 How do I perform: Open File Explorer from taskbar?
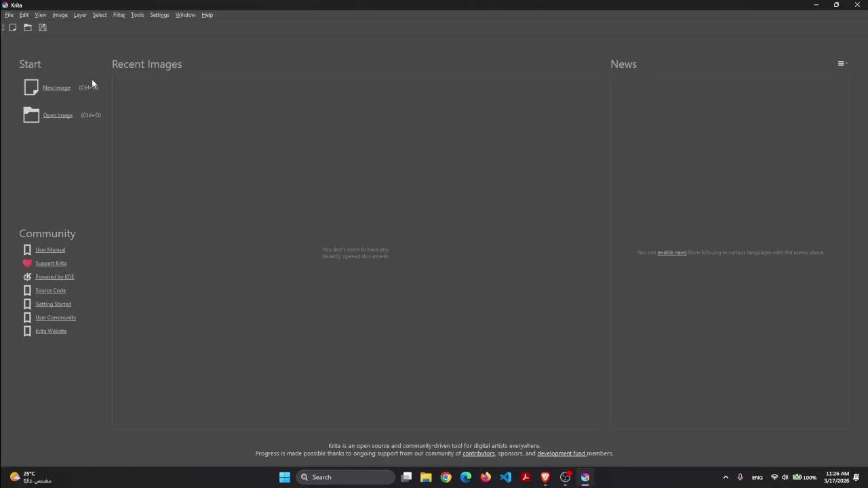(426, 477)
